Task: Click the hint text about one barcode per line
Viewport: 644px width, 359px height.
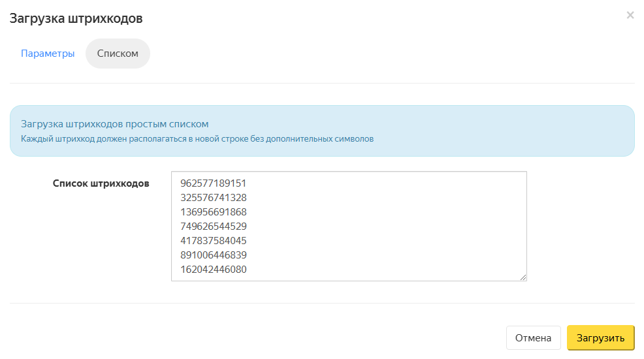Action: (x=197, y=139)
